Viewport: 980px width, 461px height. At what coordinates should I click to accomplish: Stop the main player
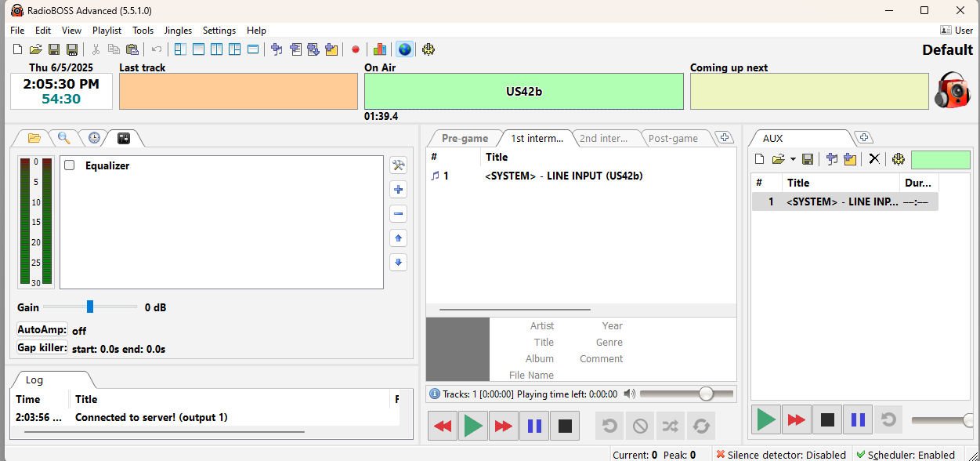[x=565, y=426]
